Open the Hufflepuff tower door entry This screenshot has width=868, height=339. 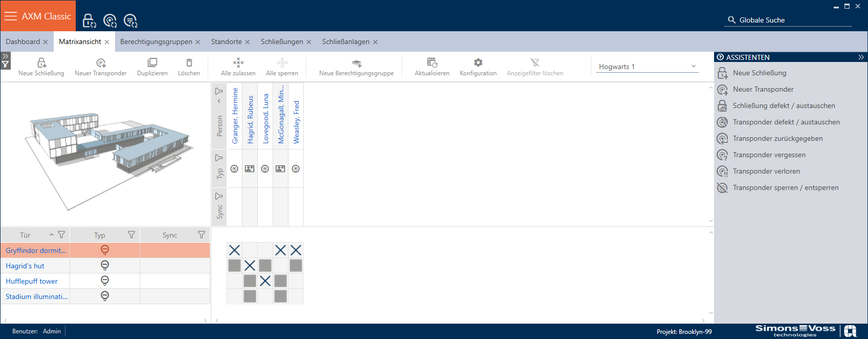pyautogui.click(x=32, y=281)
